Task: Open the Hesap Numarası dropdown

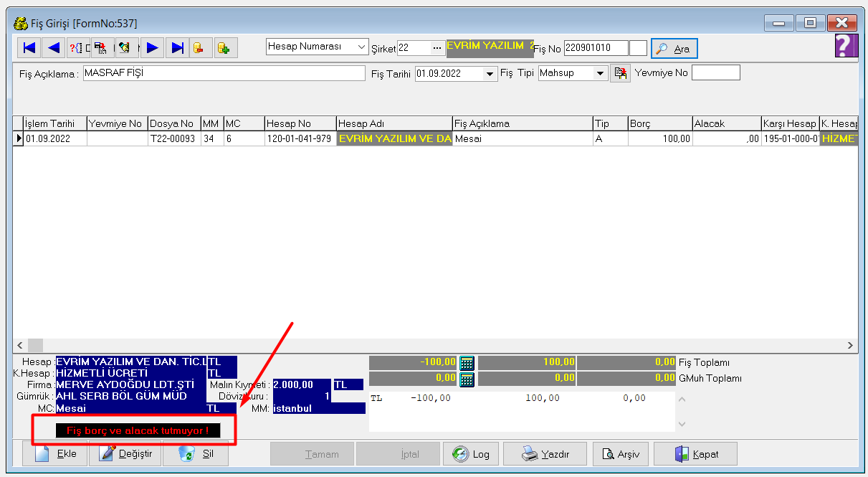Action: tap(318, 47)
